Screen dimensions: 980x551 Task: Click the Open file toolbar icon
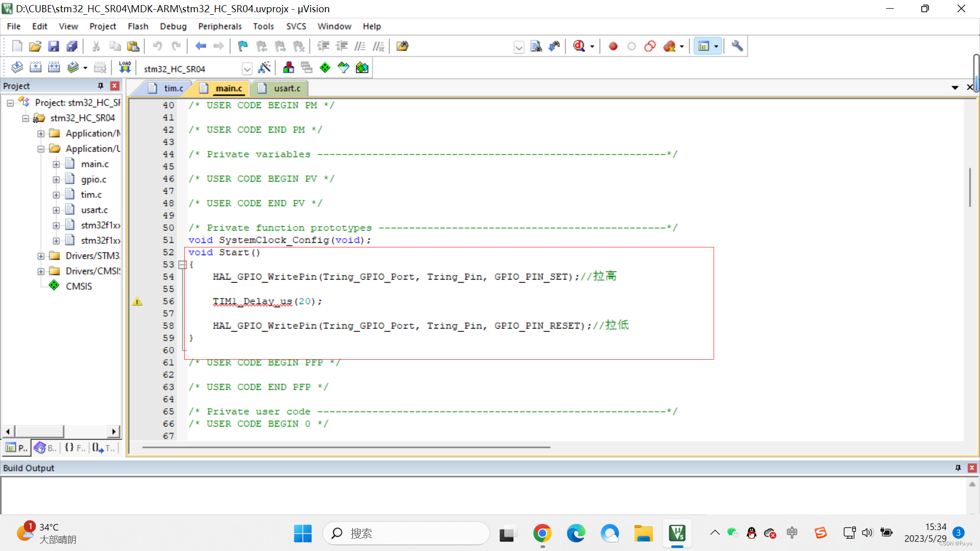(x=35, y=46)
